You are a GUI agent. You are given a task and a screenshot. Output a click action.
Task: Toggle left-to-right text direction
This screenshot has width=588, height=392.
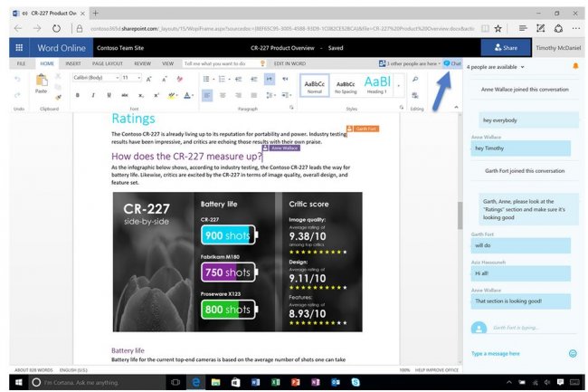tap(270, 79)
